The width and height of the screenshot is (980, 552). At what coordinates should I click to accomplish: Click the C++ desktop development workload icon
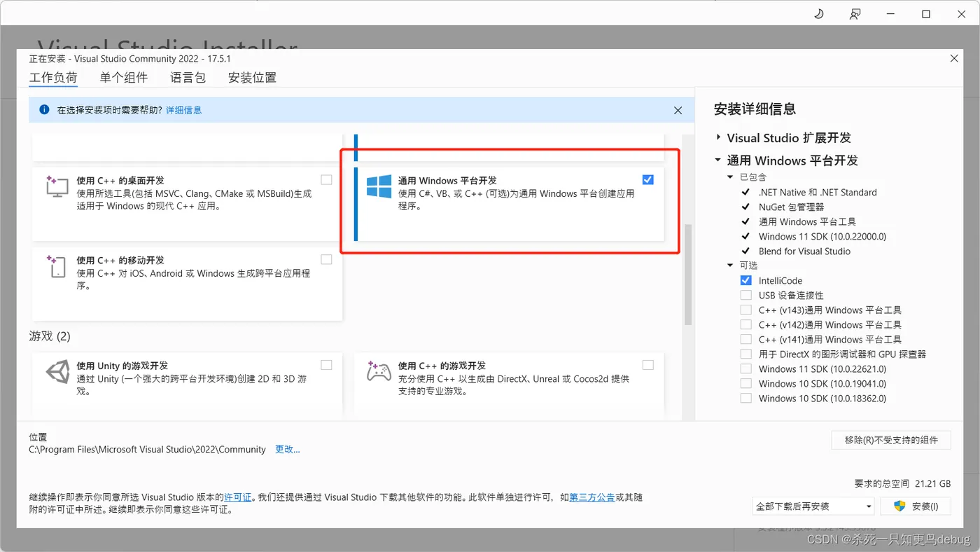coord(56,186)
